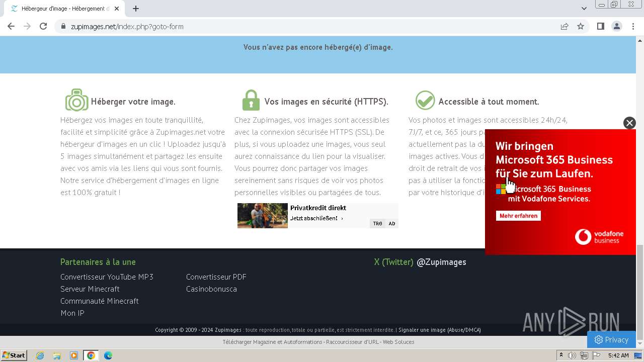Click the AD badge

(x=392, y=223)
